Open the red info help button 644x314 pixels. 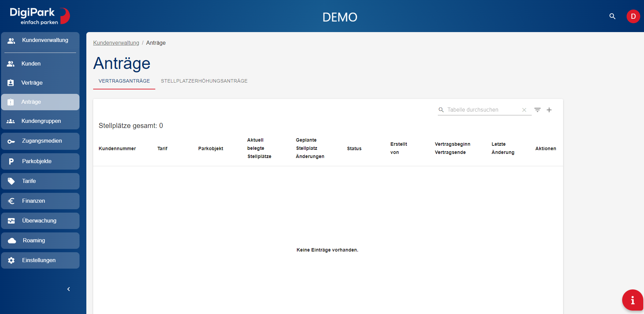coord(632,300)
